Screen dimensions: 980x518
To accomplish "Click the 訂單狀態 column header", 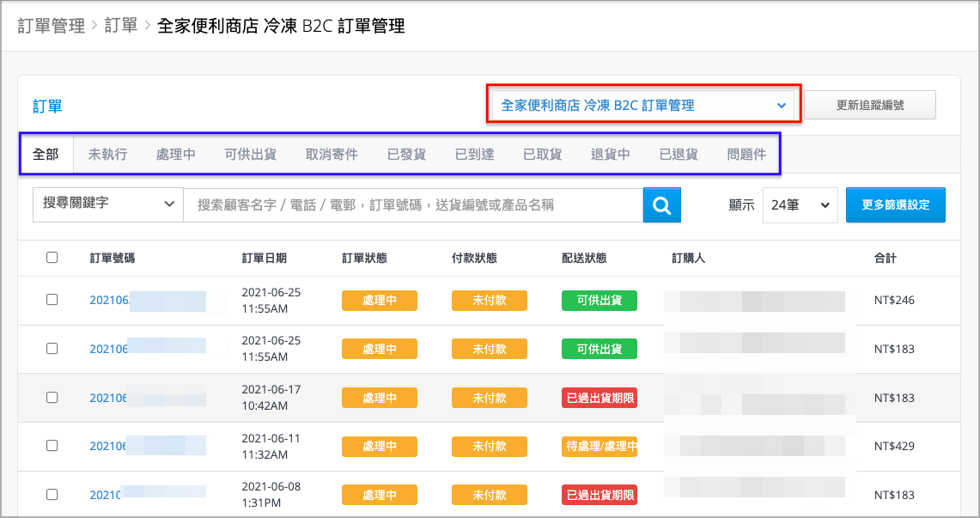I will click(364, 258).
